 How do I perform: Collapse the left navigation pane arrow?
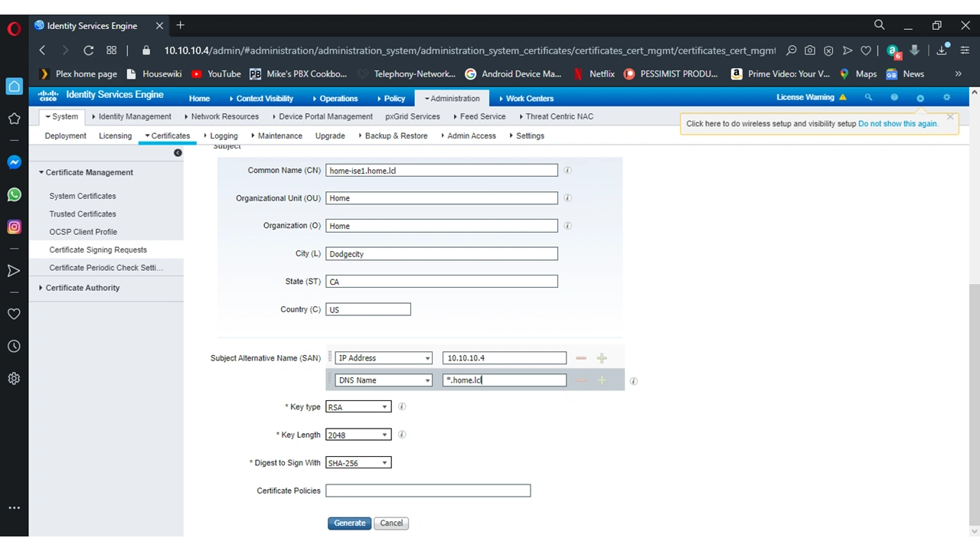tap(178, 153)
